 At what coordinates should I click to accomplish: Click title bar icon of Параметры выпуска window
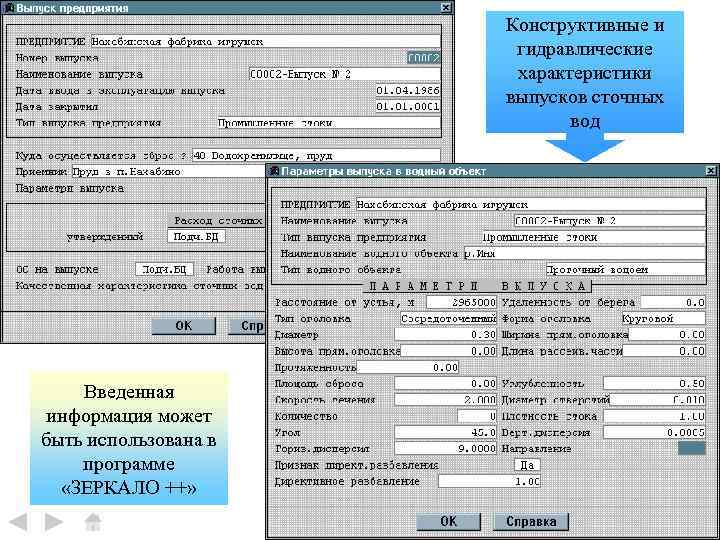275,171
